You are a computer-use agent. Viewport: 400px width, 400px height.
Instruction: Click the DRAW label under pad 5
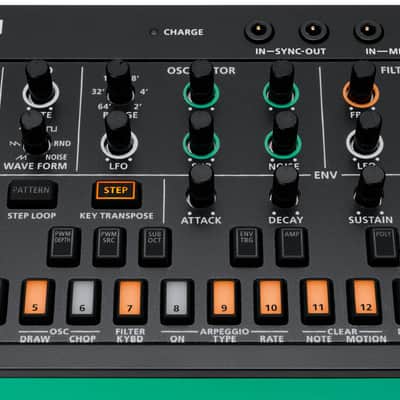[35, 339]
